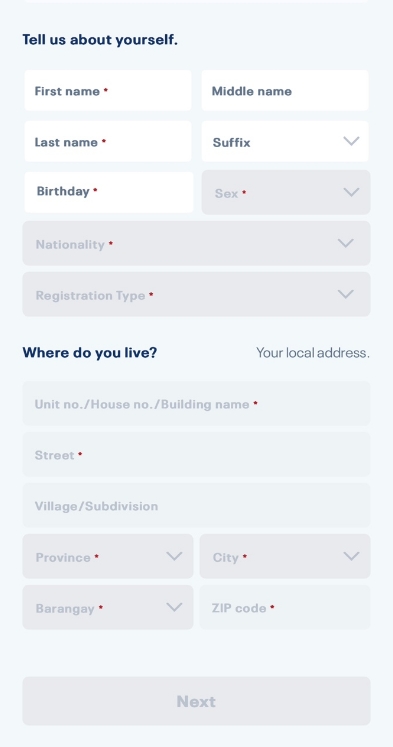Click the "Your local address." text

tap(313, 353)
